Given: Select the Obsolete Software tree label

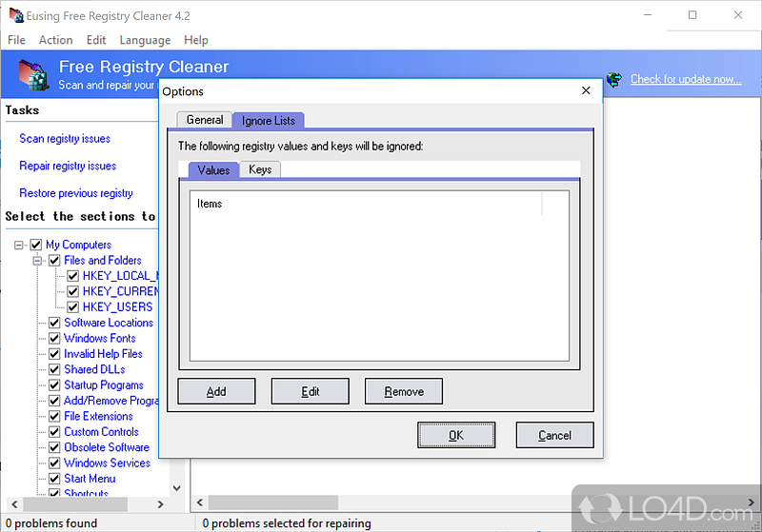Looking at the screenshot, I should (x=107, y=447).
